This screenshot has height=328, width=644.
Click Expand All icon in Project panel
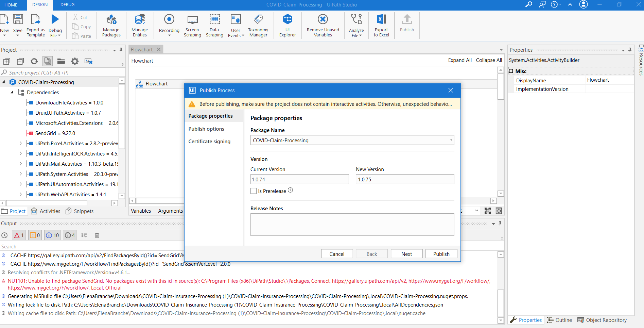click(6, 61)
